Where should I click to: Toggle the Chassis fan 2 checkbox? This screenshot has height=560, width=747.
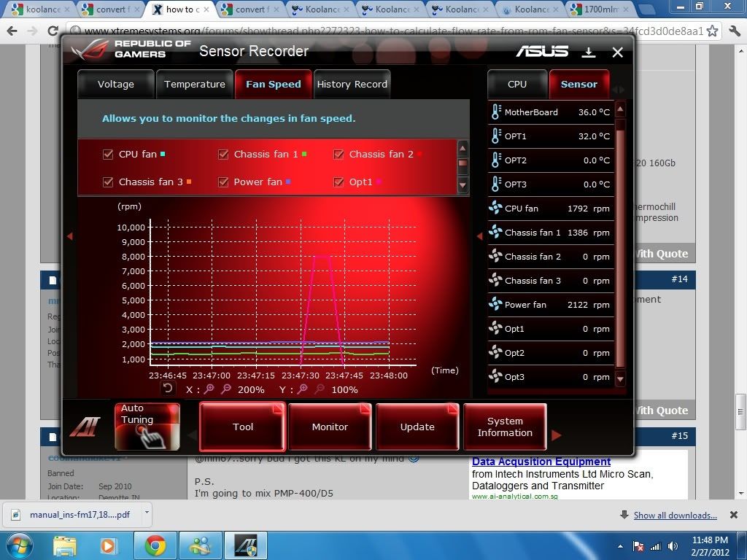point(338,155)
